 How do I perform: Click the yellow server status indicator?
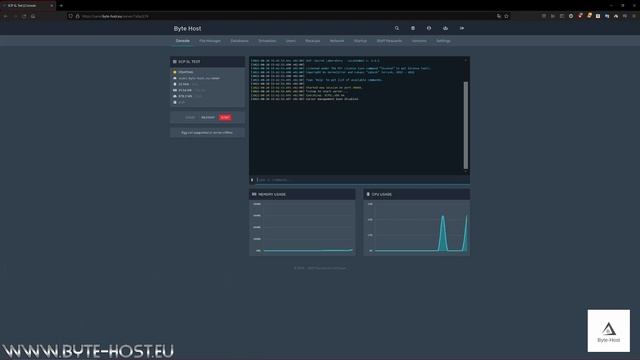pos(175,72)
